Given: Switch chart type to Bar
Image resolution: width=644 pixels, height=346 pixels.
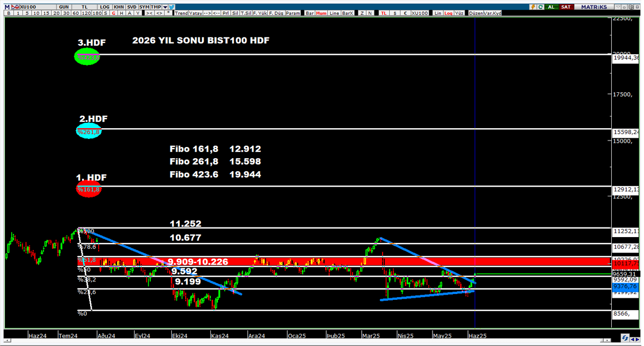Looking at the screenshot, I should 310,13.
